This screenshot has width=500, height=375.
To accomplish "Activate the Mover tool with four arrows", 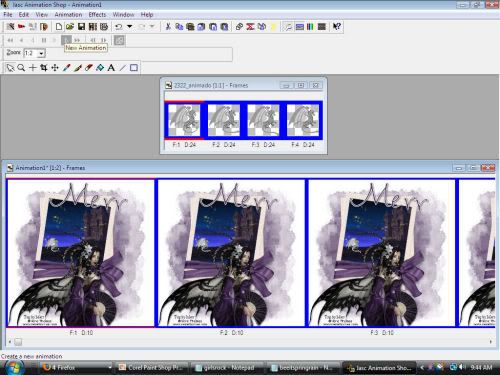I will pyautogui.click(x=55, y=68).
